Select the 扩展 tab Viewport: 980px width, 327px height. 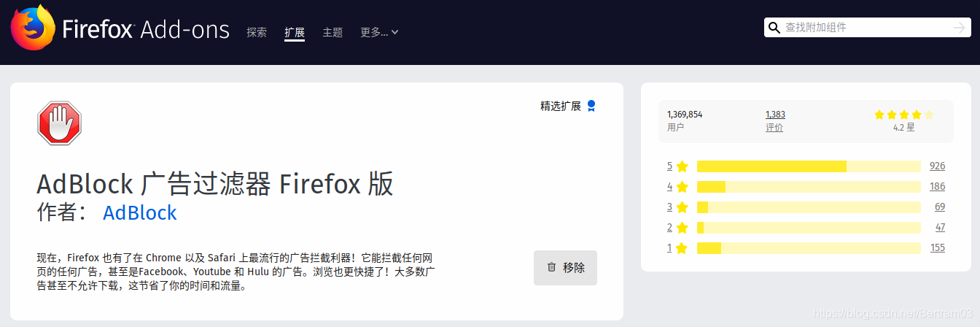295,32
